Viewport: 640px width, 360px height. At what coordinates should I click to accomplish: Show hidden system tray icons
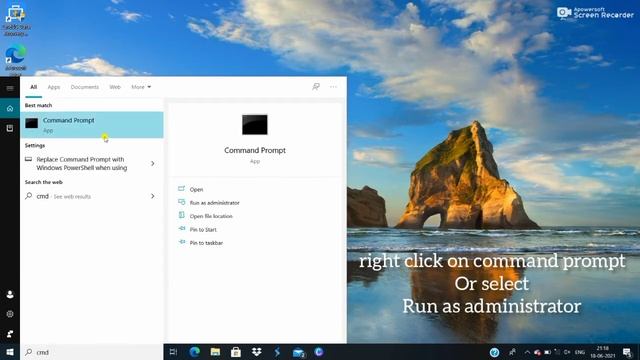(527, 352)
